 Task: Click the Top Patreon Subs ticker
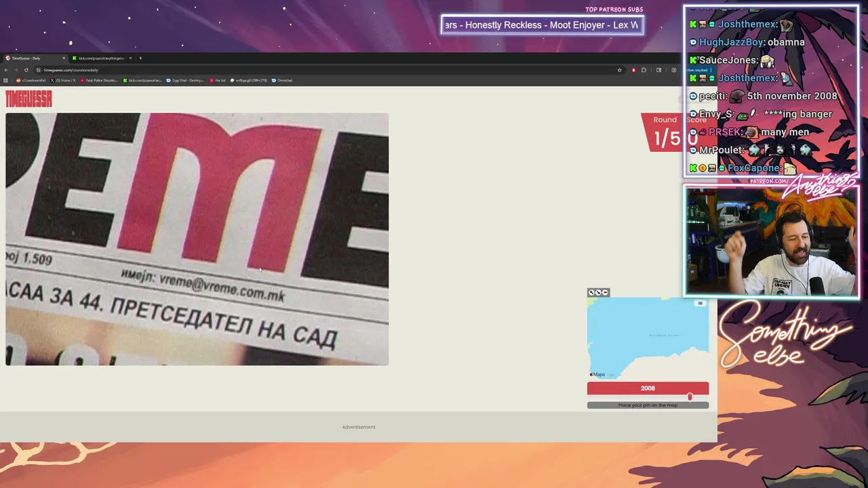[542, 25]
